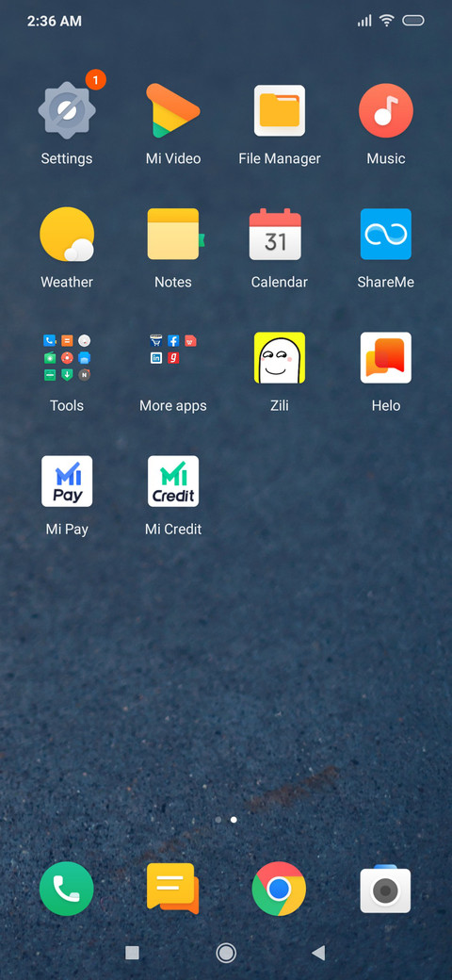Launch the Zili app
This screenshot has width=452, height=980.
coord(280,357)
